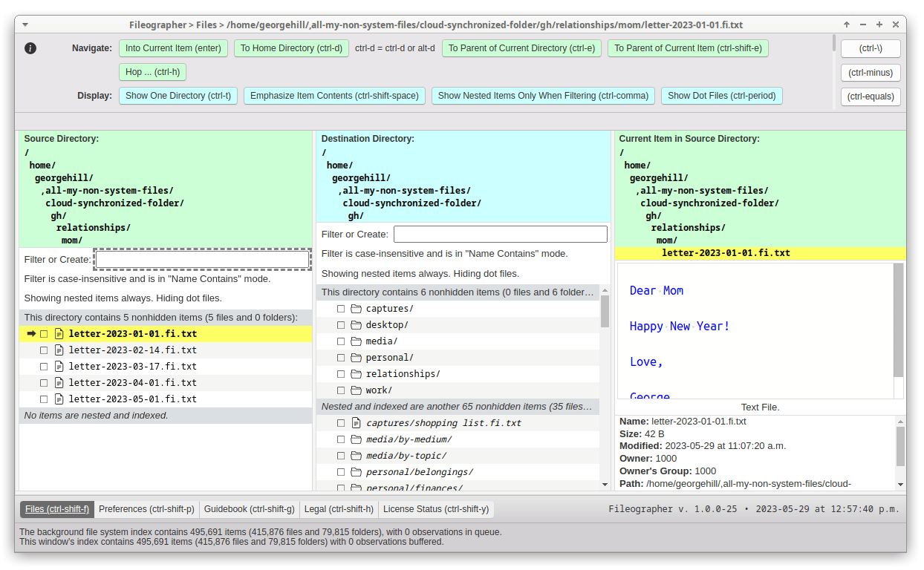Open the Legal tab
924x570 pixels.
coord(339,509)
